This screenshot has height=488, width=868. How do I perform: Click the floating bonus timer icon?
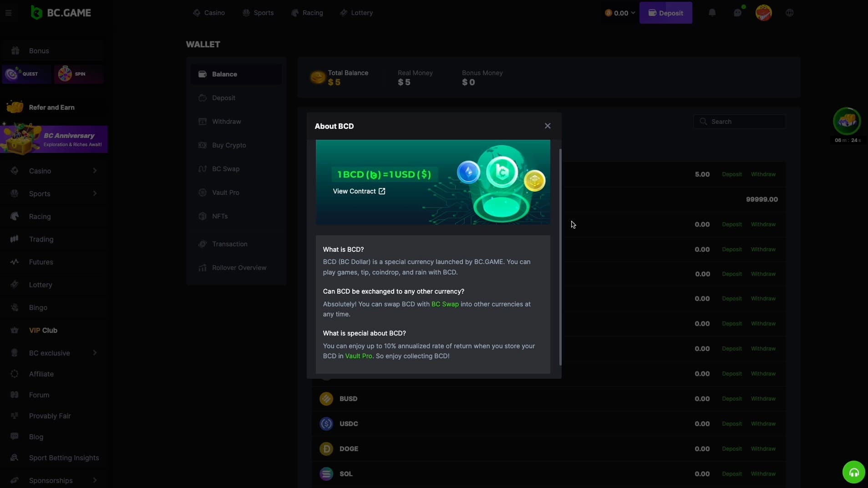tap(847, 121)
